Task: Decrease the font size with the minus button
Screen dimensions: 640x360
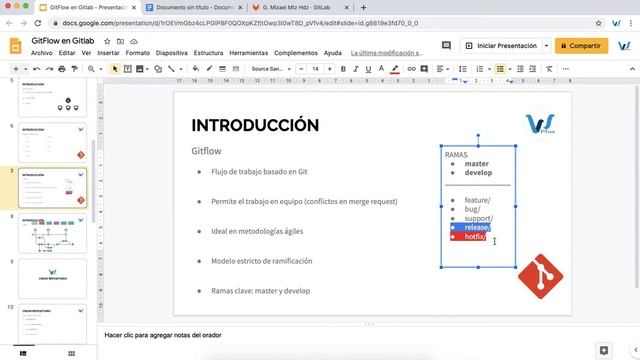Action: 301,69
